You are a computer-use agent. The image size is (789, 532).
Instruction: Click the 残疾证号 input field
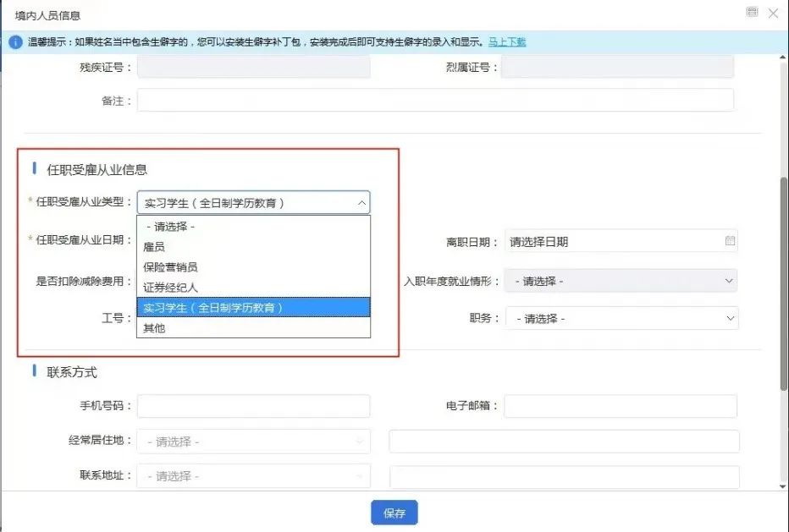tap(254, 67)
